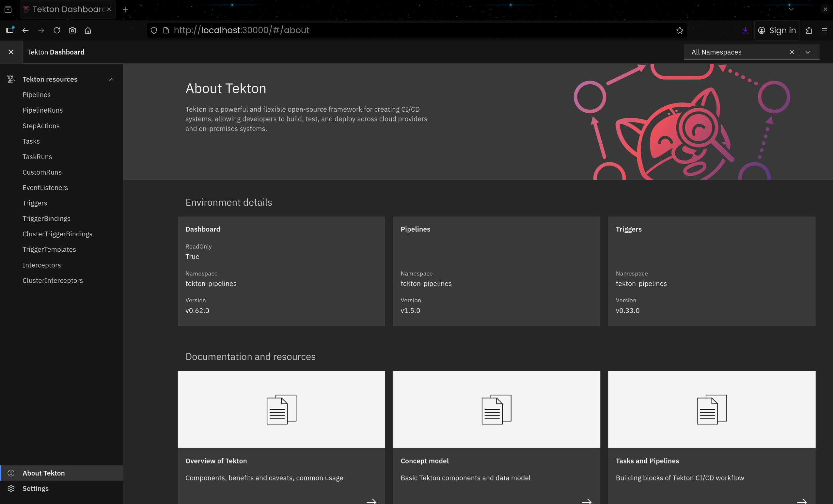This screenshot has height=504, width=833.
Task: Bookmark this page with star icon
Action: (680, 30)
